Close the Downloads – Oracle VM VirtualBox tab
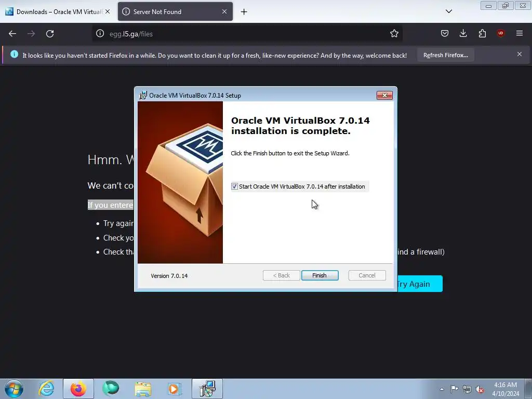The image size is (532, 399). point(108,11)
